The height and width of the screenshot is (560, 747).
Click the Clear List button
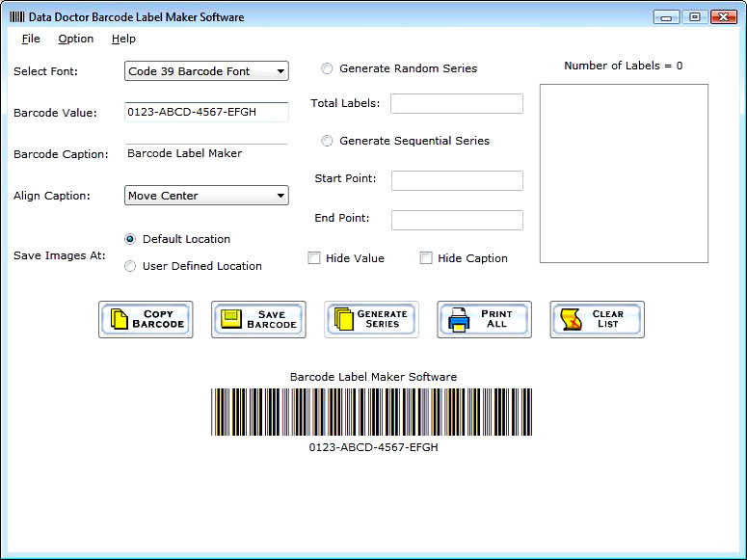pyautogui.click(x=598, y=319)
